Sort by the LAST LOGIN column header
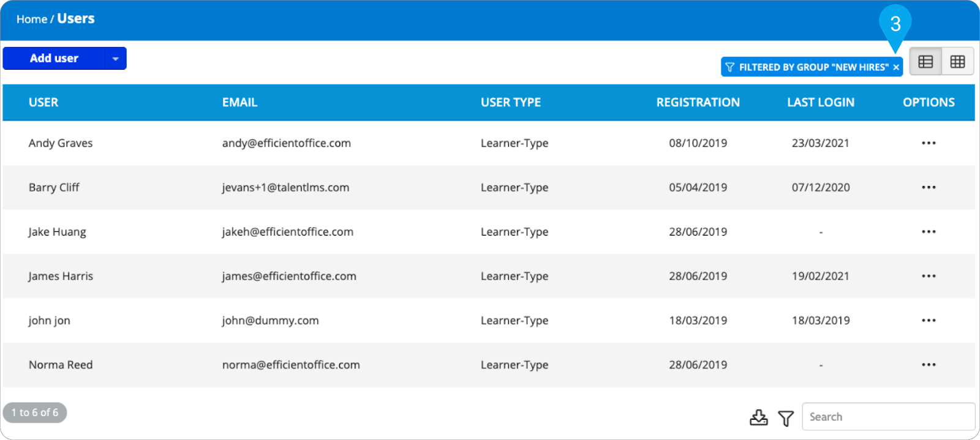Viewport: 980px width, 440px height. [x=820, y=103]
